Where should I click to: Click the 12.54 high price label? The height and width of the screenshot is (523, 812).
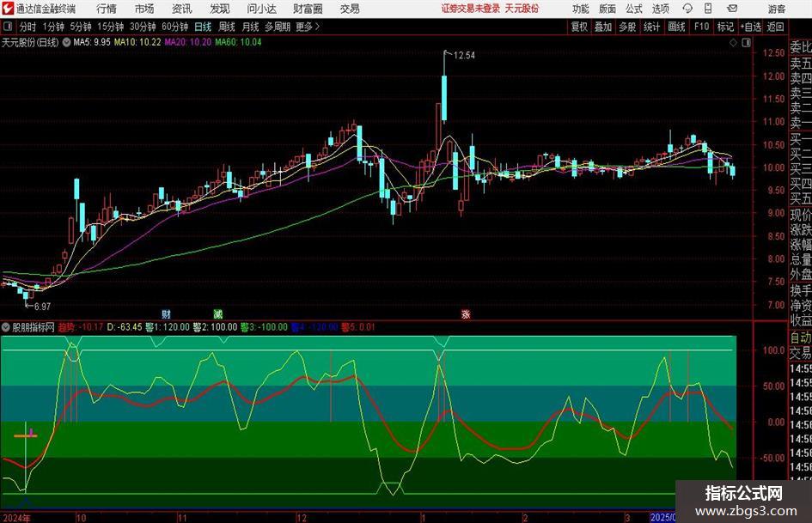[x=464, y=56]
